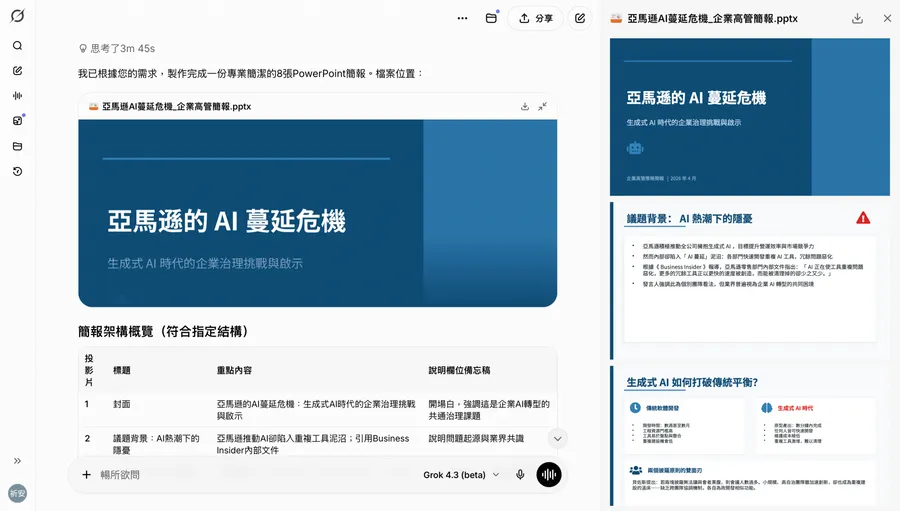Click the scroll-to-bottom chevron button
900x511 pixels.
557,439
